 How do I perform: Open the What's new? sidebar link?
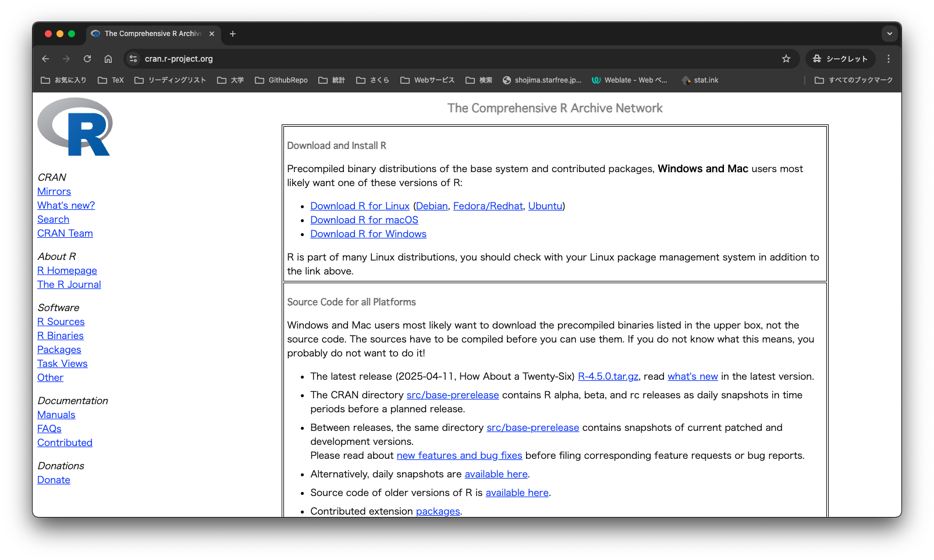[66, 205]
